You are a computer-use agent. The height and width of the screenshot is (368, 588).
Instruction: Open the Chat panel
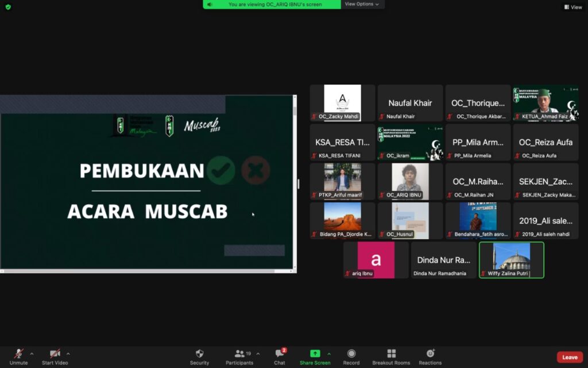[x=280, y=356]
